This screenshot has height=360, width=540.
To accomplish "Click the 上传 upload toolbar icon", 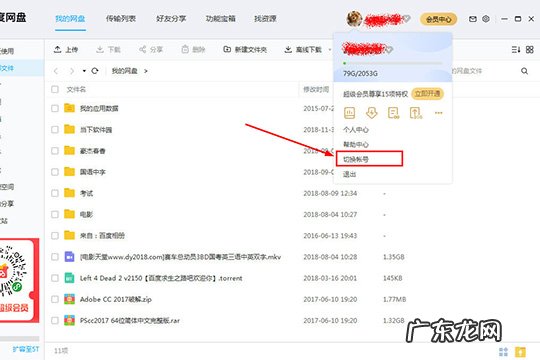I will click(58, 50).
